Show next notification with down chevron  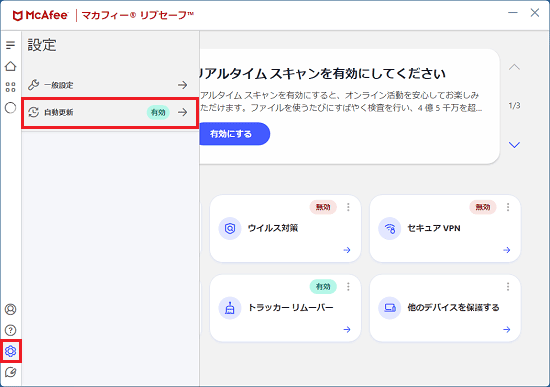[514, 145]
